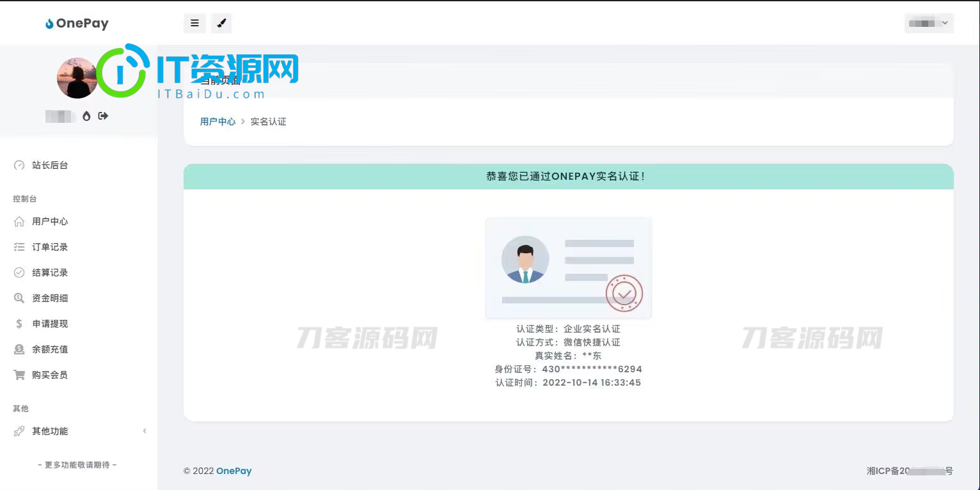The width and height of the screenshot is (980, 490).
Task: Click the 控制台 section heading
Action: 25,199
